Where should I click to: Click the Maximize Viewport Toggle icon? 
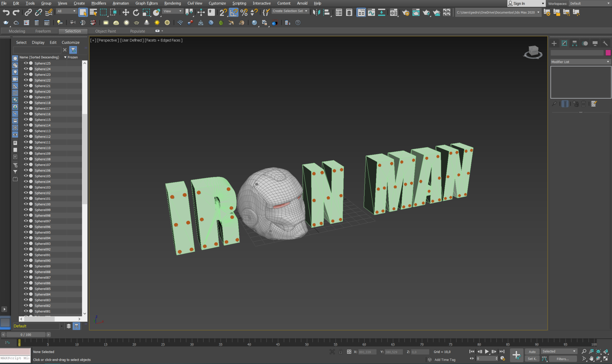pyautogui.click(x=605, y=359)
